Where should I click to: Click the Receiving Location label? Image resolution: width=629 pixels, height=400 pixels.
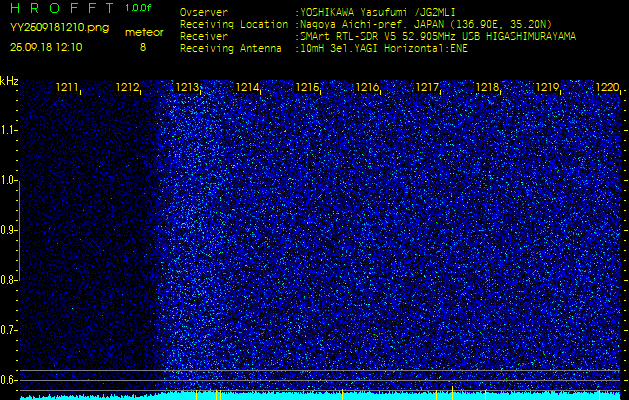tap(234, 24)
